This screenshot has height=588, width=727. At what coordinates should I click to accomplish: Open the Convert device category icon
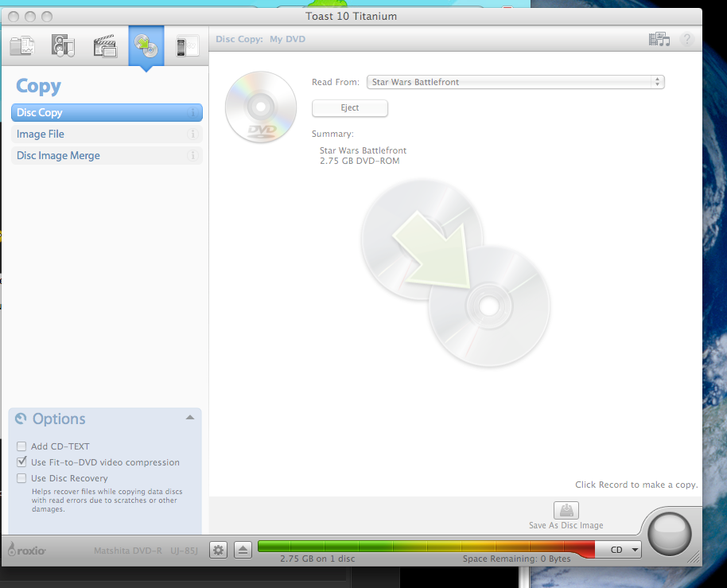tap(187, 46)
